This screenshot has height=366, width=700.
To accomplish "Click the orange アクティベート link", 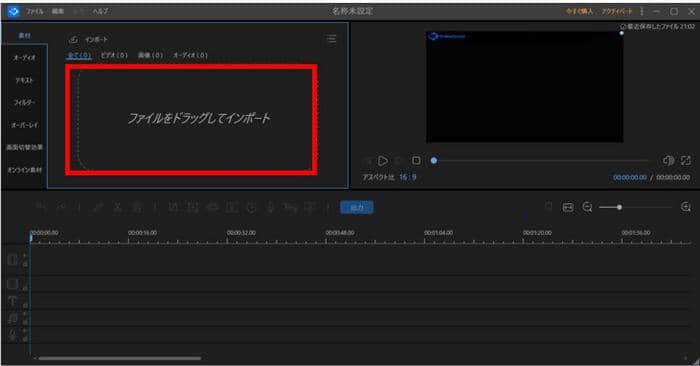I will [617, 11].
